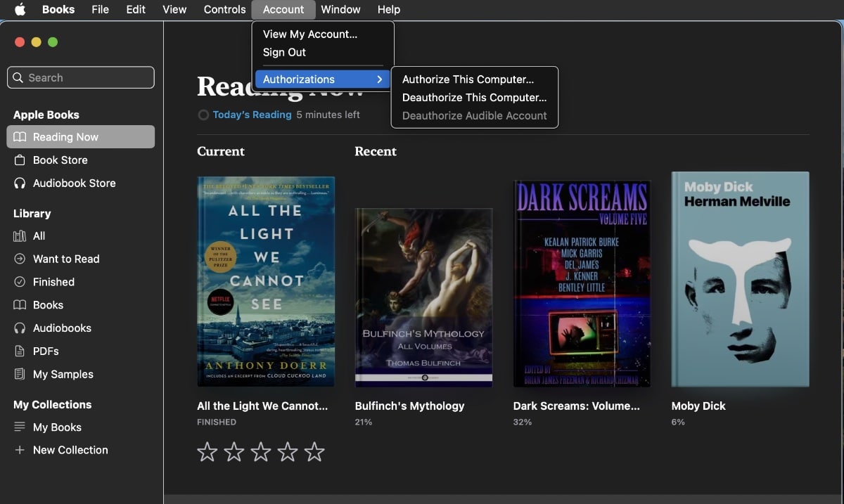Choose Authorize This Computer

[468, 79]
